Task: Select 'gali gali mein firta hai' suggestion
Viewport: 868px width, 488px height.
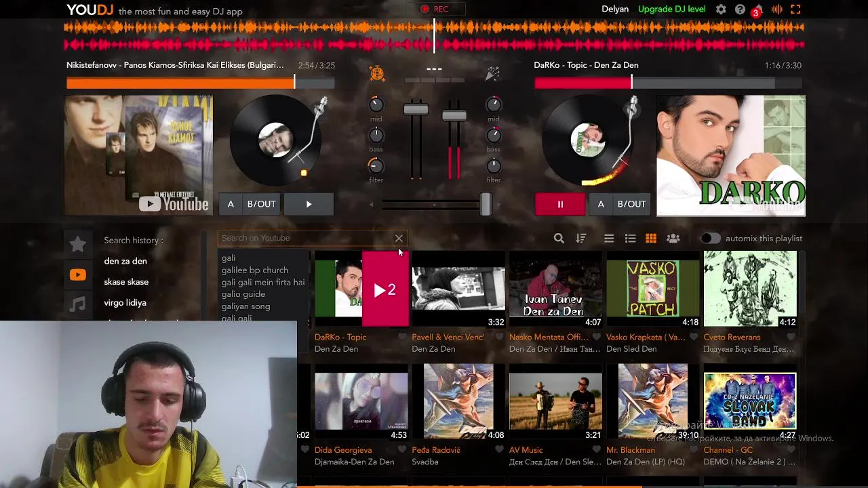Action: click(263, 282)
